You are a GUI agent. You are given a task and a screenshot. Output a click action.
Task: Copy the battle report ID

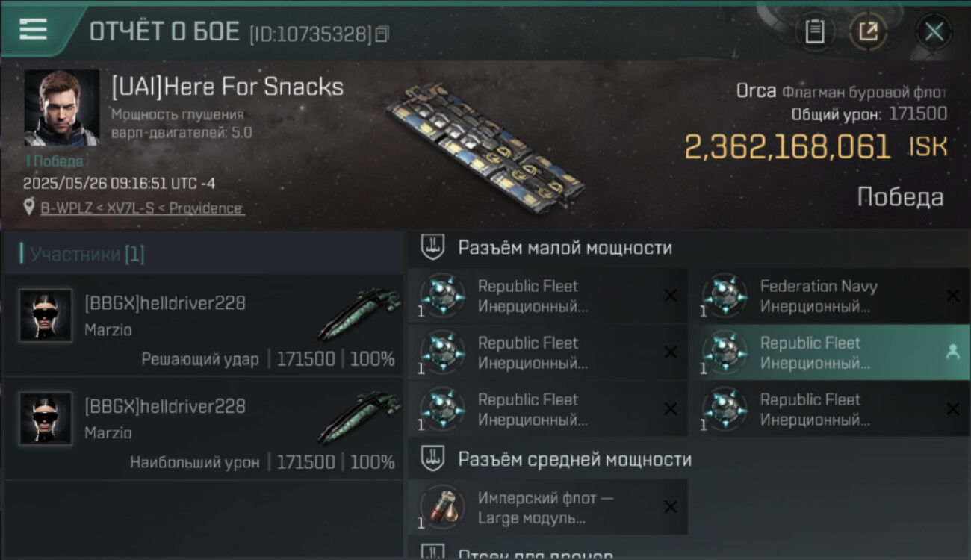[382, 34]
